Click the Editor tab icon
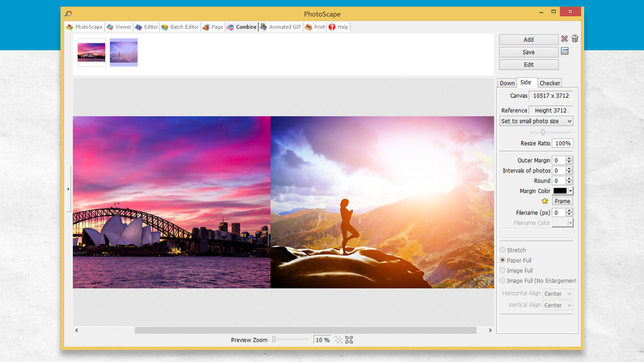Viewport: 644px width, 362px height. pyautogui.click(x=138, y=27)
